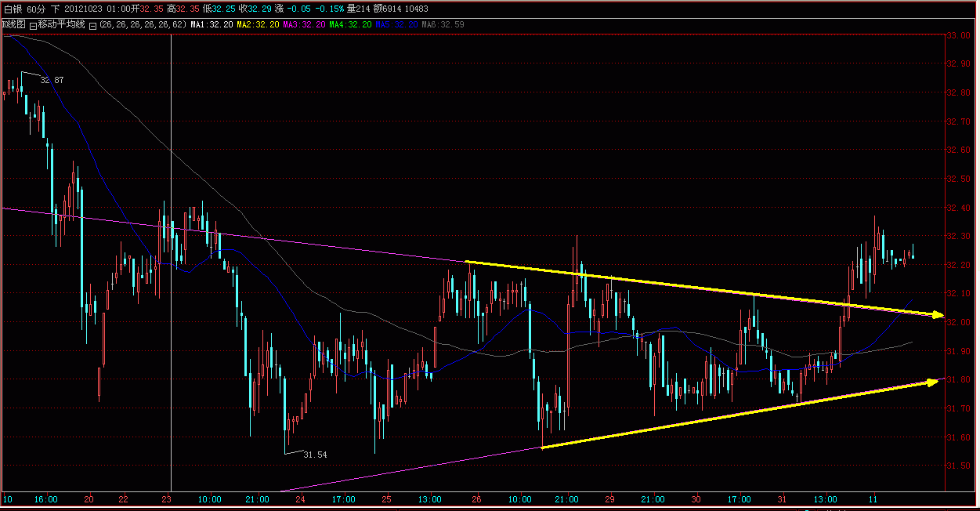980x511 pixels.
Task: Click the K线图 label
Action: click(13, 25)
